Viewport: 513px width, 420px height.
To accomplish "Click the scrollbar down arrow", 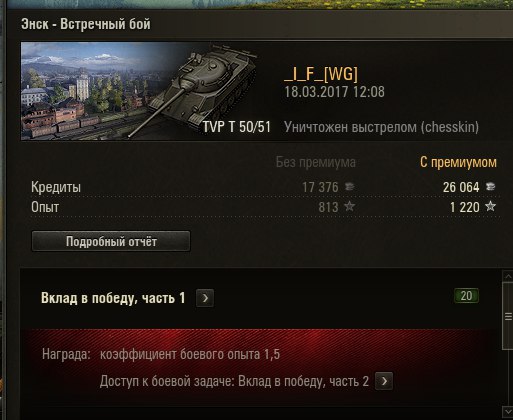I will pos(508,411).
